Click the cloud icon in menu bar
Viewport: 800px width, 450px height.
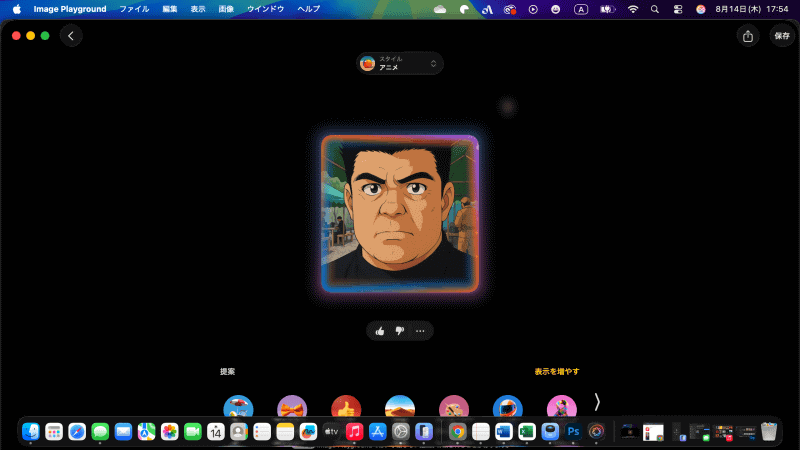click(440, 9)
